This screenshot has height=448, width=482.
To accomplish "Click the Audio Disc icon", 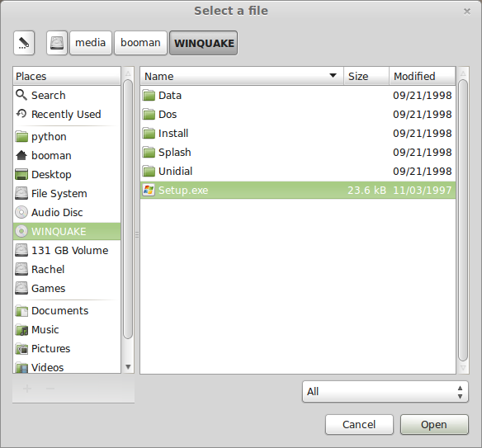I will pyautogui.click(x=21, y=212).
